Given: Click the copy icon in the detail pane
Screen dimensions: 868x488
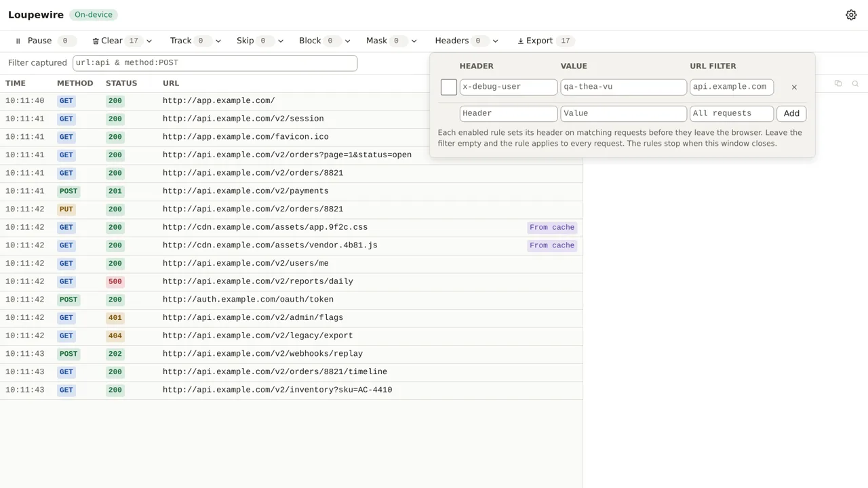Looking at the screenshot, I should point(838,83).
